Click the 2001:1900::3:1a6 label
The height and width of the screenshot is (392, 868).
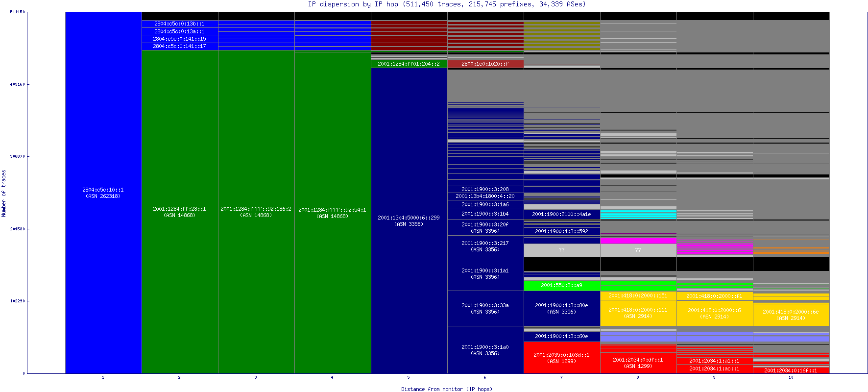coord(485,204)
